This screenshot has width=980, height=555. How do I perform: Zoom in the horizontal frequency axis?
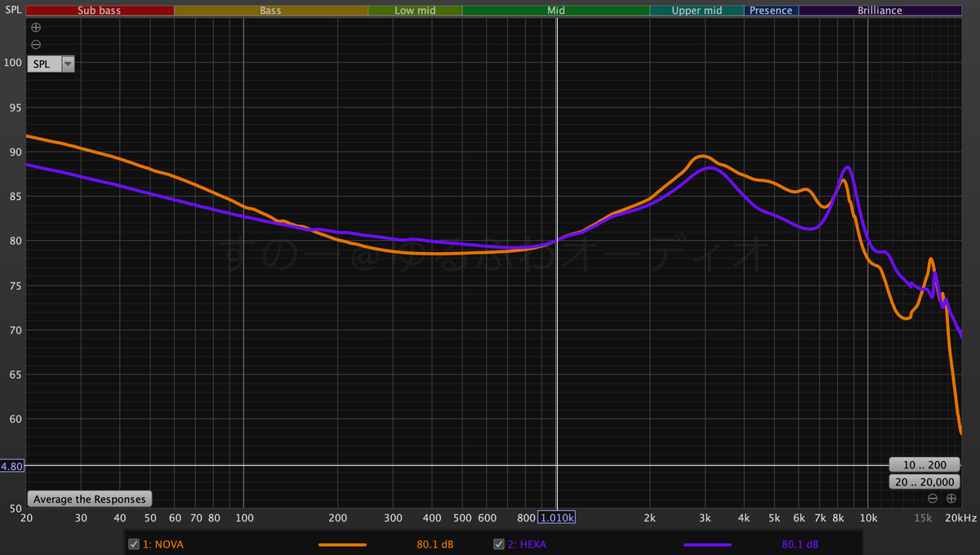coord(951,498)
